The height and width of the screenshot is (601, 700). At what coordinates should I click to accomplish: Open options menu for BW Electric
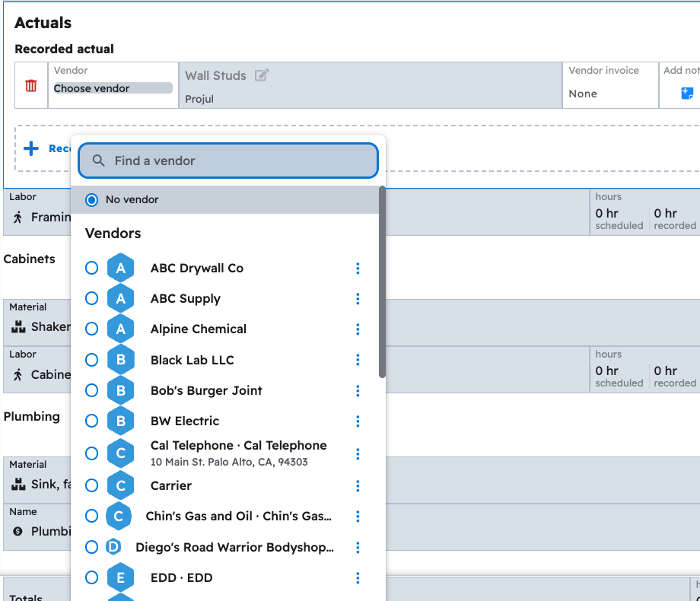click(x=358, y=421)
